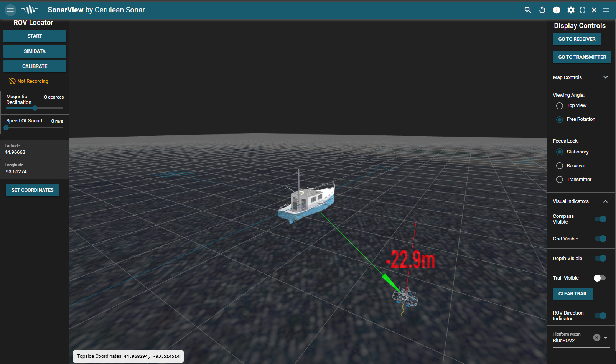616x364 pixels.
Task: Select Free Rotation viewing angle
Action: [x=560, y=120]
